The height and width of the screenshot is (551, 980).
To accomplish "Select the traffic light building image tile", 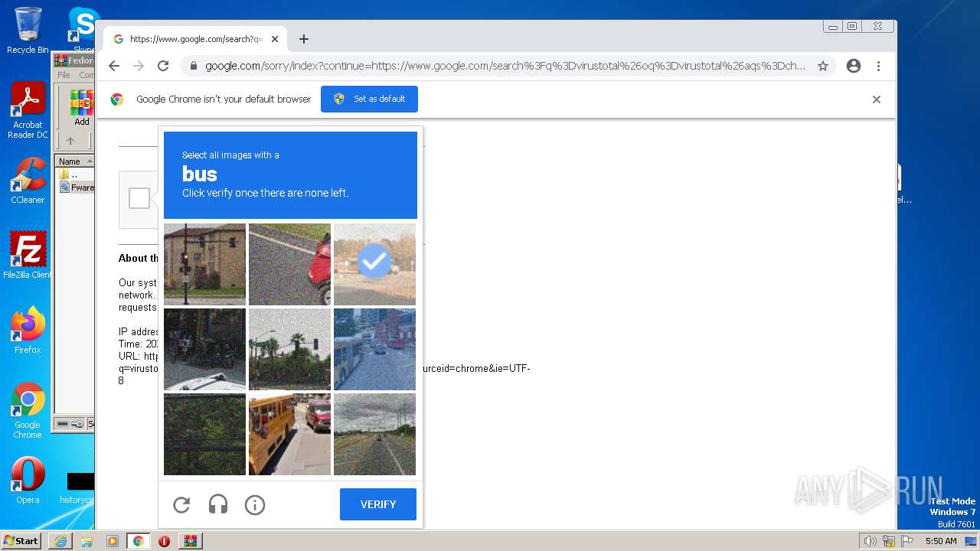I will coord(204,264).
